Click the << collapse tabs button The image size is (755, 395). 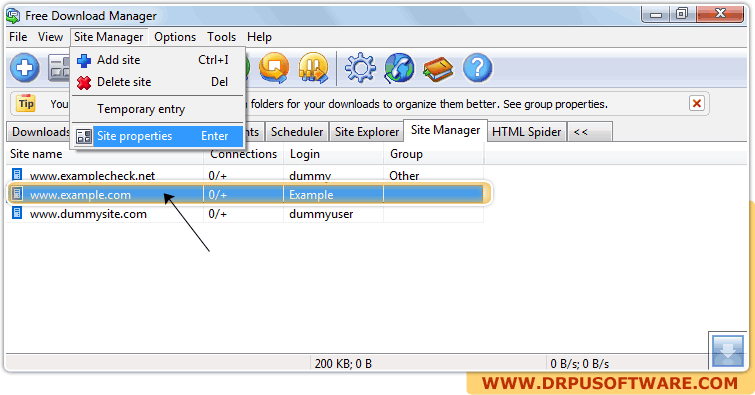click(589, 132)
